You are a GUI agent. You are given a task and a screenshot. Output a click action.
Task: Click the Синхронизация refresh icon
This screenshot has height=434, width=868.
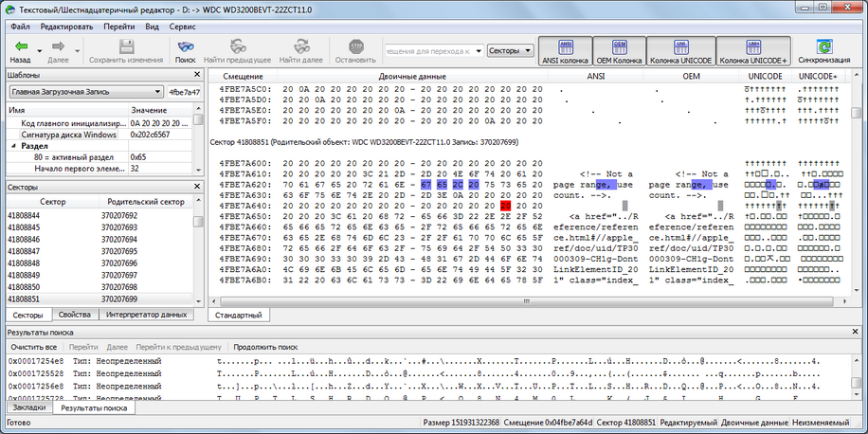(824, 45)
